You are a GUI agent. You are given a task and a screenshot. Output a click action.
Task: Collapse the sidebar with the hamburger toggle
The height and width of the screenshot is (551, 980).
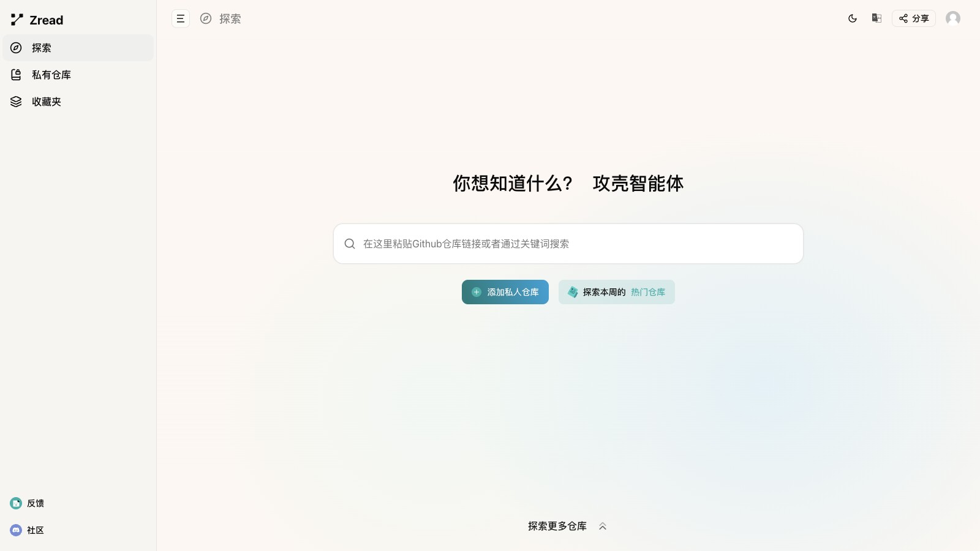181,18
